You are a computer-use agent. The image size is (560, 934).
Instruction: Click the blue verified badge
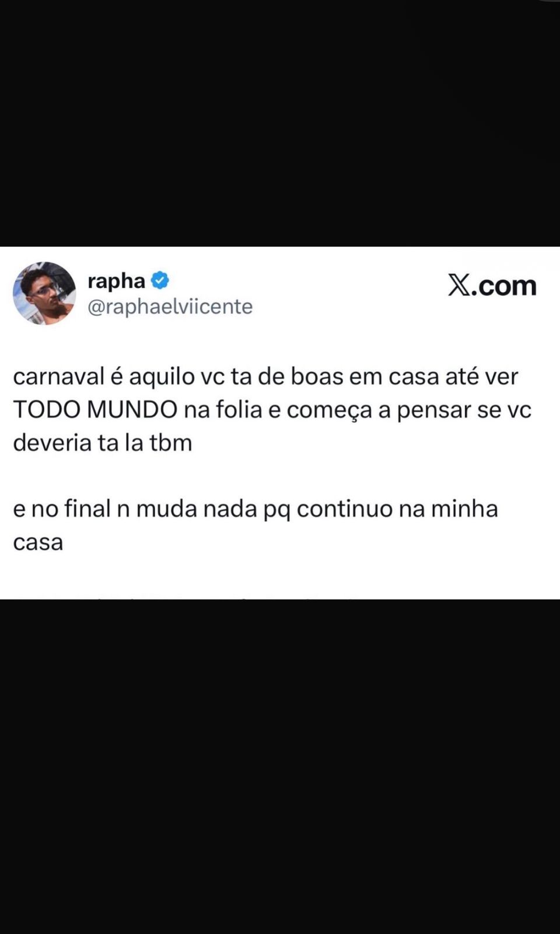pyautogui.click(x=160, y=281)
